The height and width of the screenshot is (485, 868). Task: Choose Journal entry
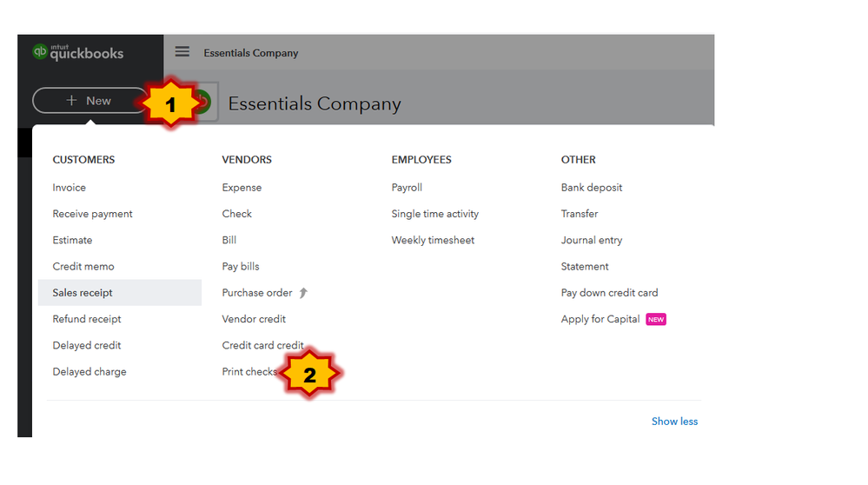592,240
